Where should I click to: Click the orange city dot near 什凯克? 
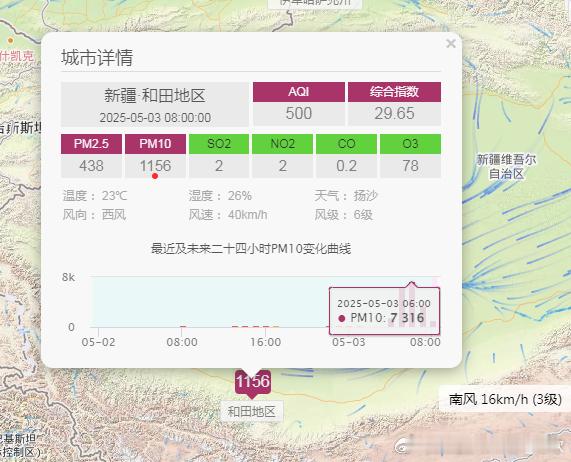[x=11, y=40]
